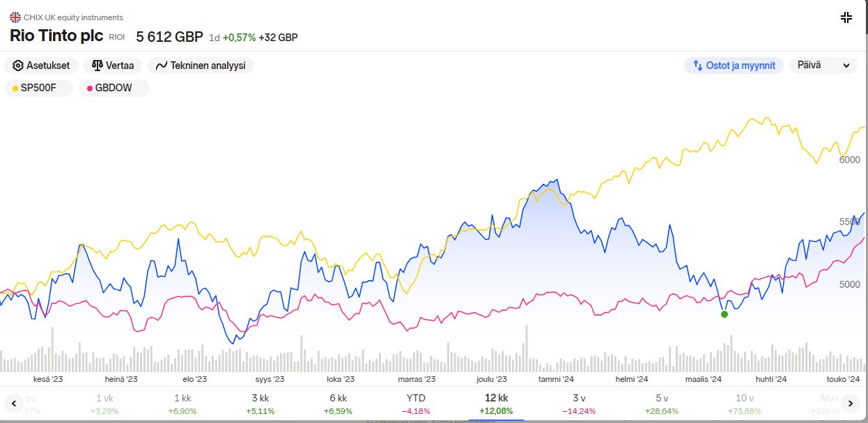Click the 5000 axis label
The width and height of the screenshot is (868, 423).
click(849, 284)
